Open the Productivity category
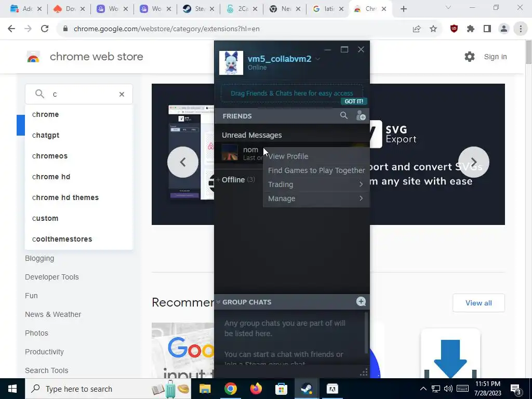Screen dimensions: 532x399 [x=44, y=352]
